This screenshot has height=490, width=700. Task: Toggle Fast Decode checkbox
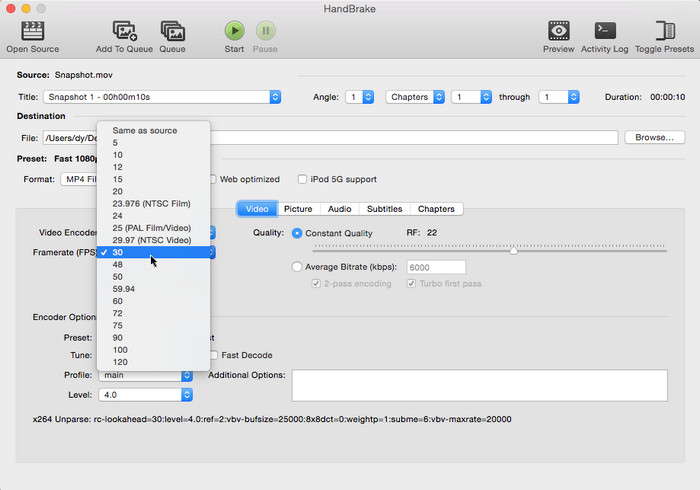tap(214, 355)
